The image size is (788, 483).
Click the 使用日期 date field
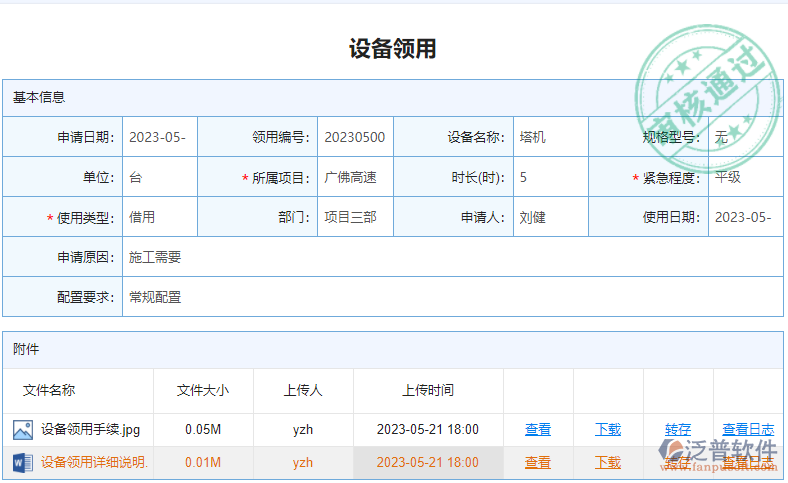point(744,217)
